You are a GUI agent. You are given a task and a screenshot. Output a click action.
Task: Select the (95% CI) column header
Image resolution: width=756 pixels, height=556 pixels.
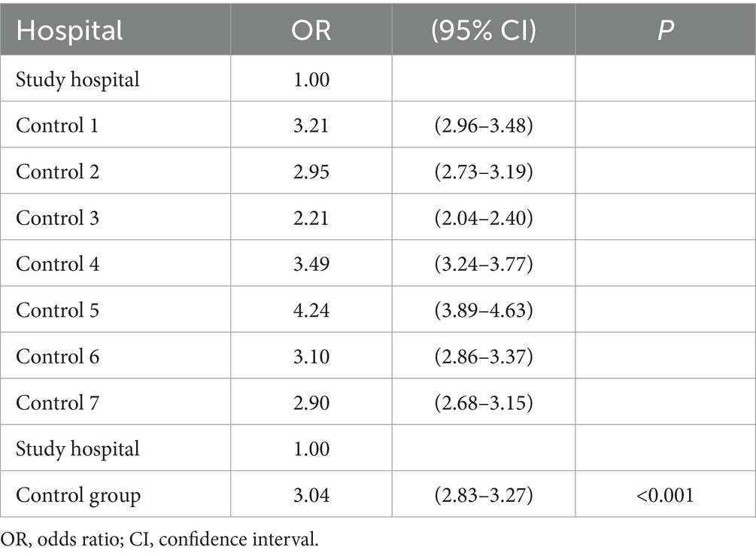point(484,30)
